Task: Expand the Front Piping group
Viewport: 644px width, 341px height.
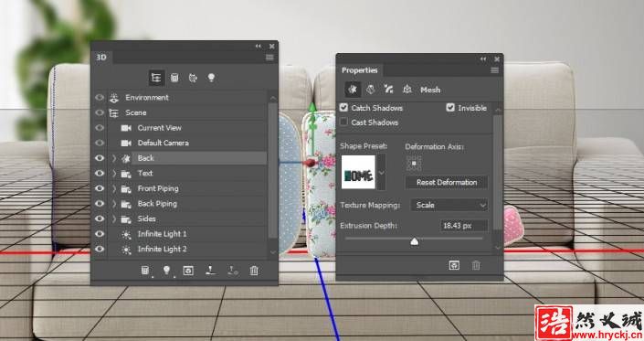Action: pyautogui.click(x=114, y=188)
